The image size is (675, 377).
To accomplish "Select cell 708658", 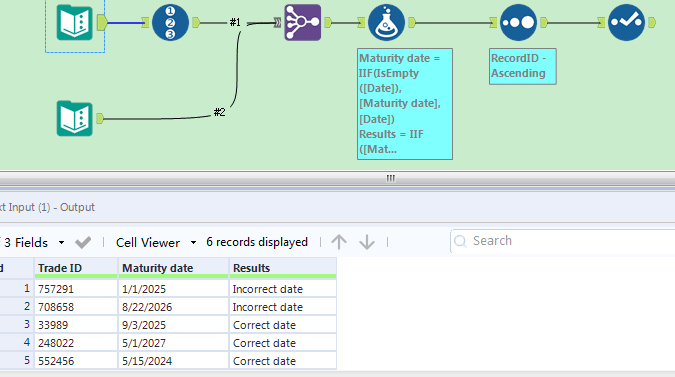I will pos(76,307).
